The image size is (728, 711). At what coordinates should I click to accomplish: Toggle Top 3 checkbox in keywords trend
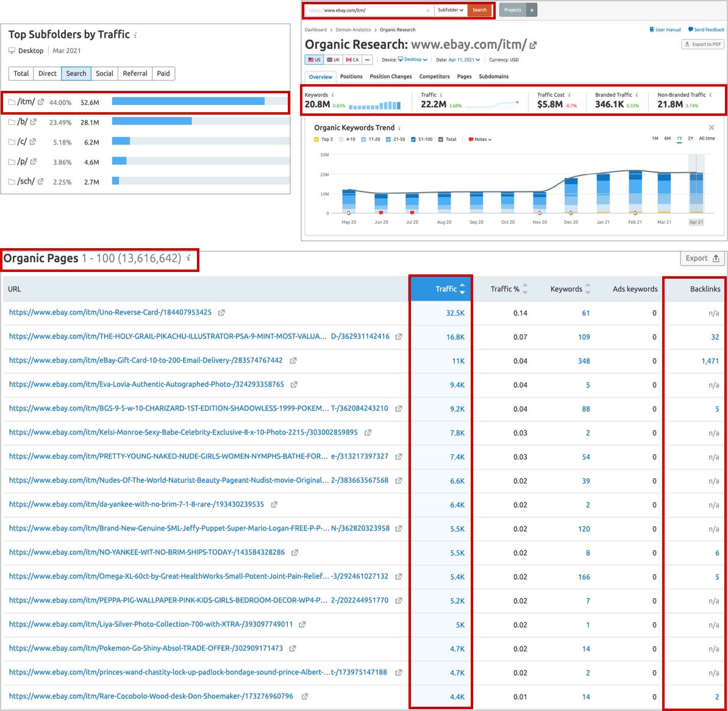(316, 139)
